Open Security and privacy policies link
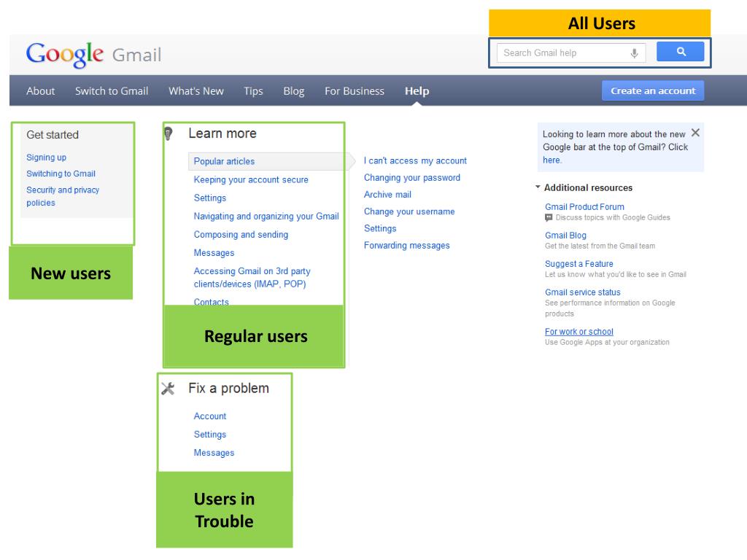This screenshot has width=747, height=560. 63,196
